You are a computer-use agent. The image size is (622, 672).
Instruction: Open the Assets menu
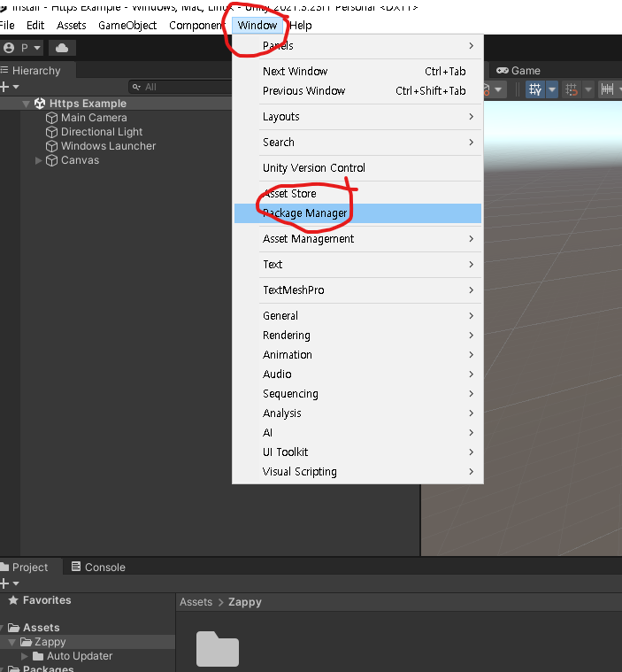click(71, 26)
